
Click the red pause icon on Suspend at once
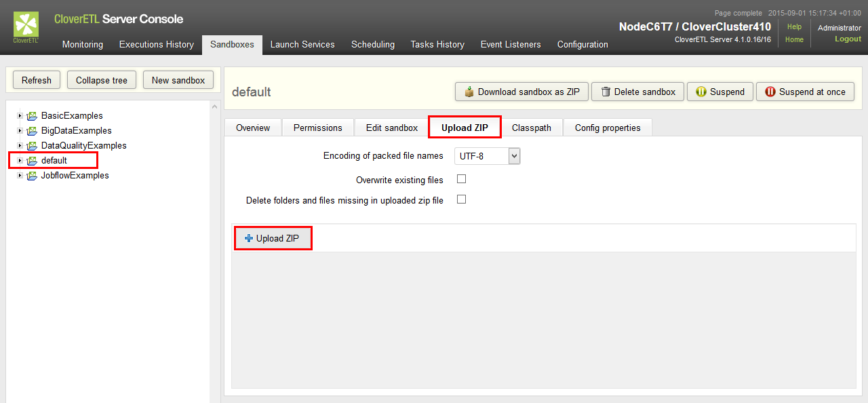[x=770, y=92]
